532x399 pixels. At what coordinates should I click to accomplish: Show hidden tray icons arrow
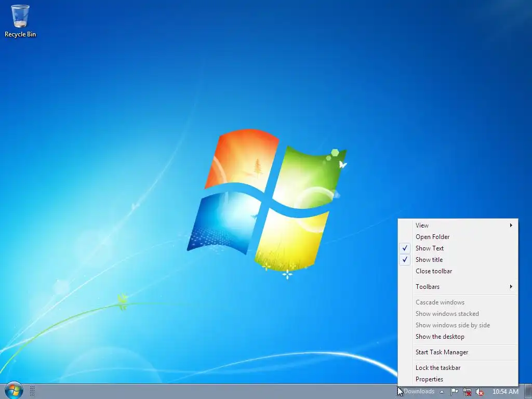click(442, 392)
